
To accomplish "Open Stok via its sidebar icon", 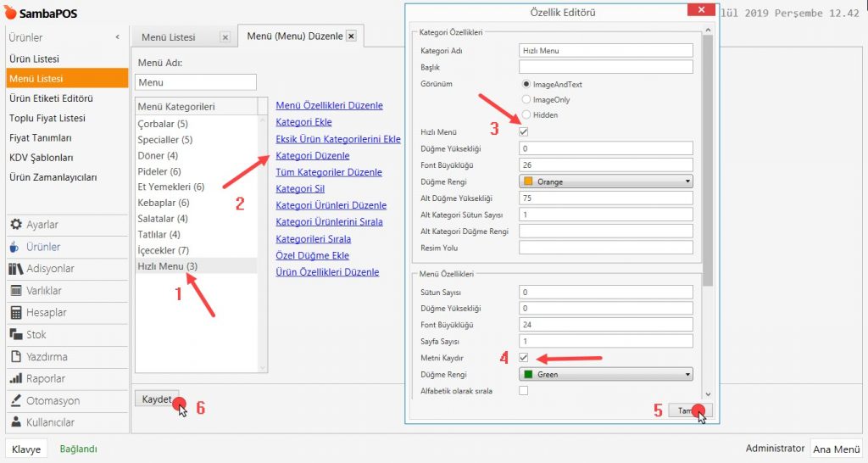I will [15, 335].
